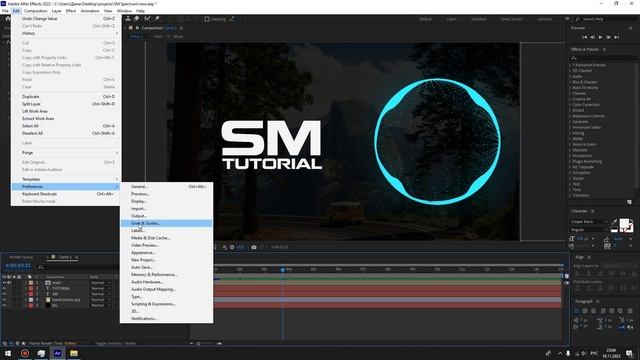Pick the eyedropper in Character panel
This screenshot has height=360, width=640.
pos(615,222)
